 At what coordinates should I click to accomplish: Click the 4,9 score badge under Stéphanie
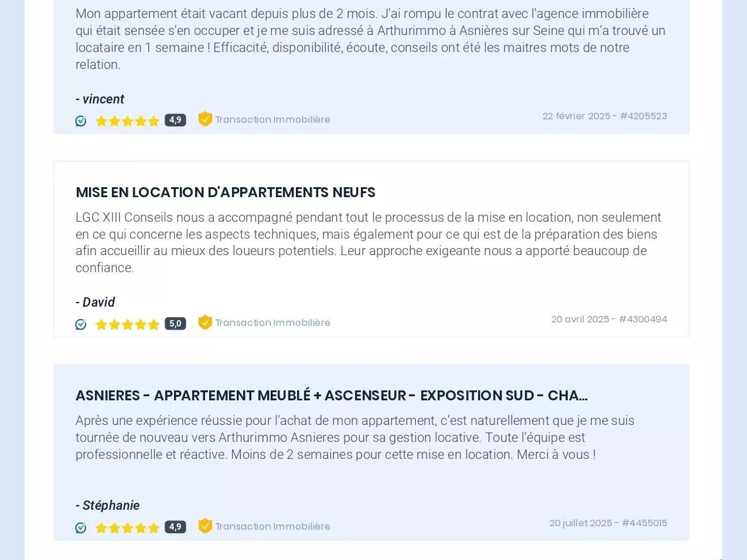[x=175, y=527]
